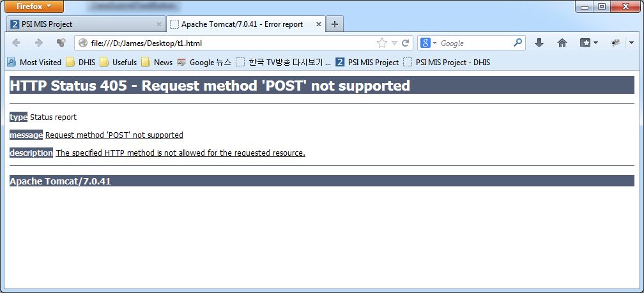
Task: Select the Apache Tomcat Error report tab
Action: click(245, 24)
